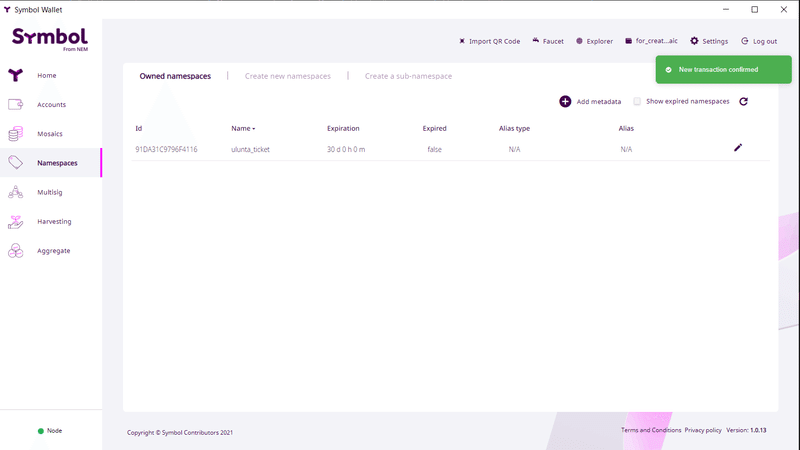Image resolution: width=800 pixels, height=450 pixels.
Task: Click the checkmark icon in confirmation toast
Action: tap(668, 70)
